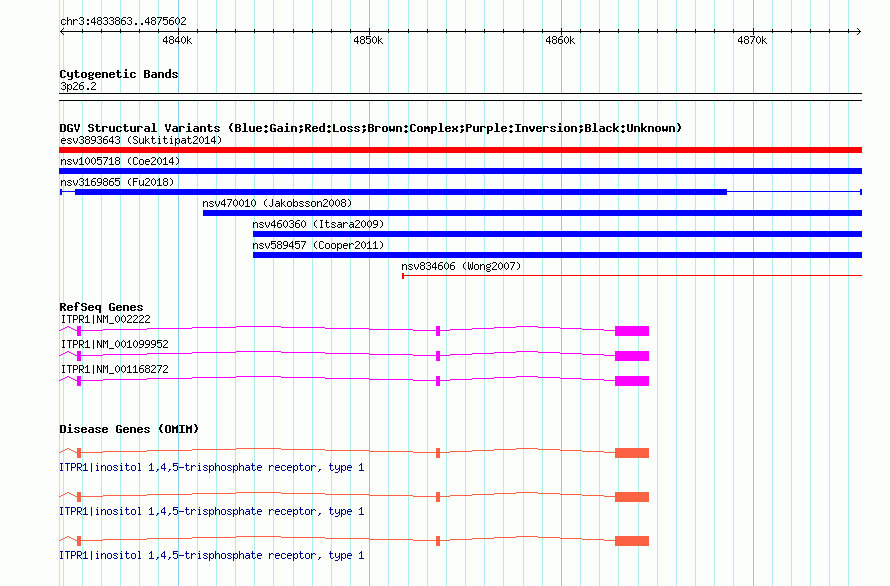Select the nsv460360 Itsara2009 blue bar
The height and width of the screenshot is (586, 890).
[x=557, y=234]
